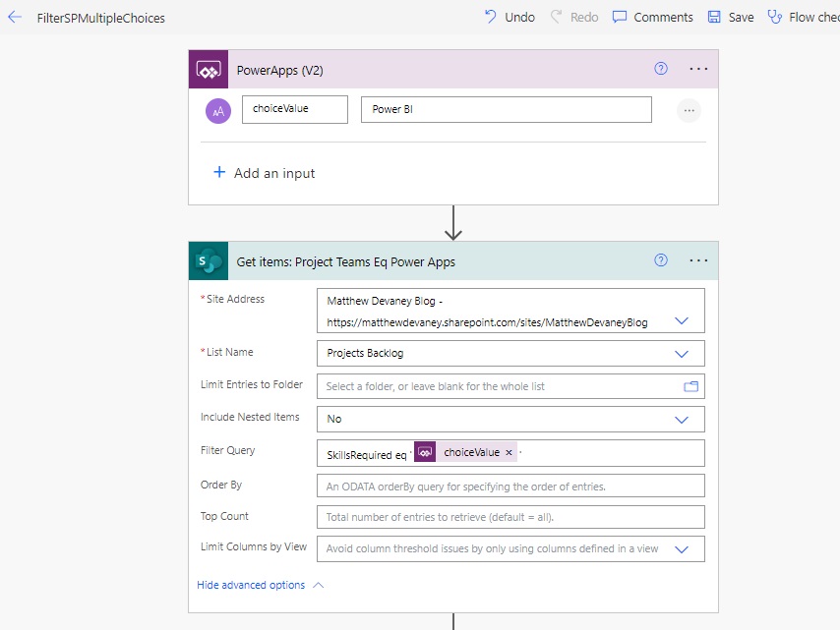Open PowerApps (V2) more options menu
The width and height of the screenshot is (840, 630).
point(698,69)
